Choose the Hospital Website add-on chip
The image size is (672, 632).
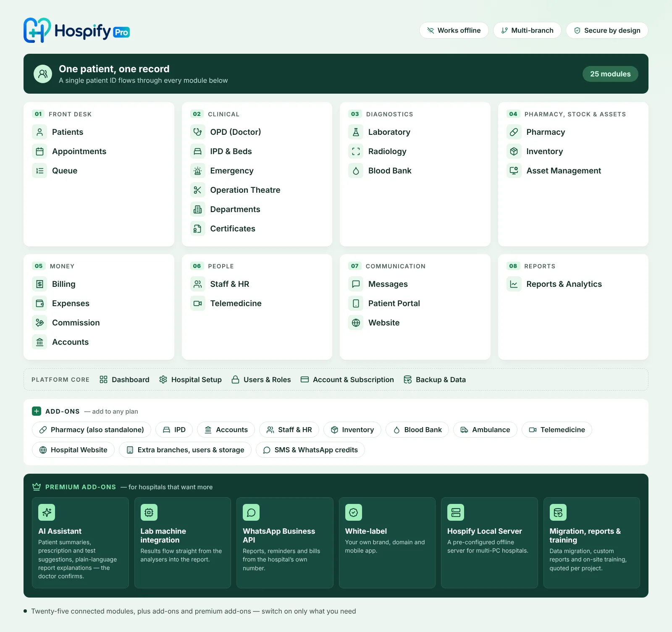tap(73, 450)
